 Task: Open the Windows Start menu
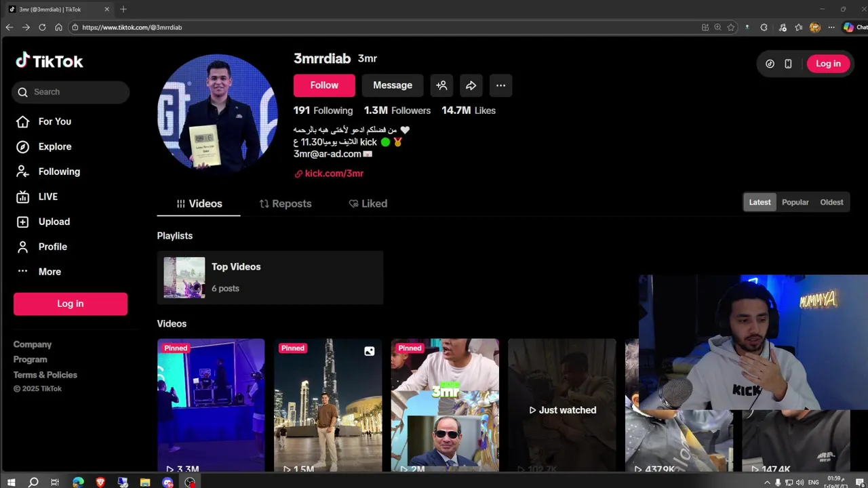click(11, 483)
